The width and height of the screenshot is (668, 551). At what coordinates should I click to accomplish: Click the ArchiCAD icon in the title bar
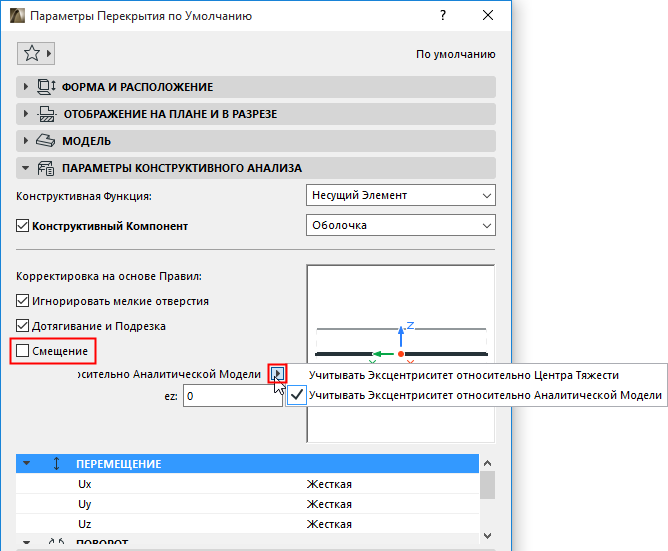pos(17,16)
